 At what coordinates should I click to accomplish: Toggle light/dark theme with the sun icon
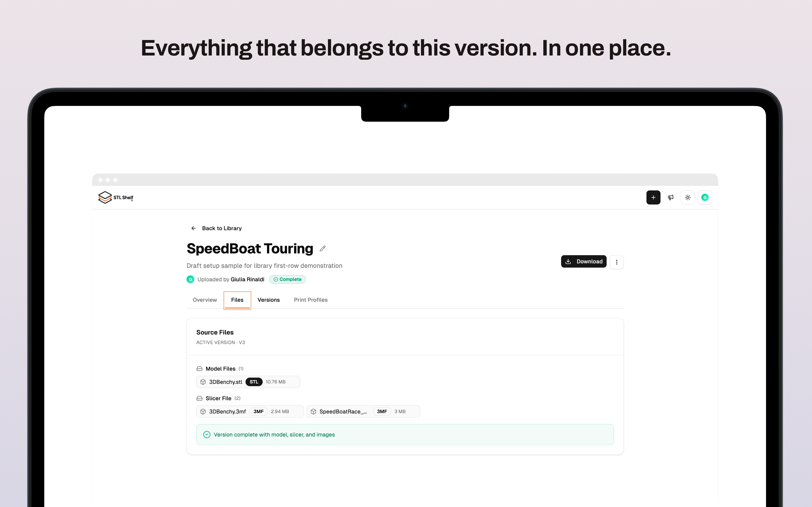coord(687,197)
